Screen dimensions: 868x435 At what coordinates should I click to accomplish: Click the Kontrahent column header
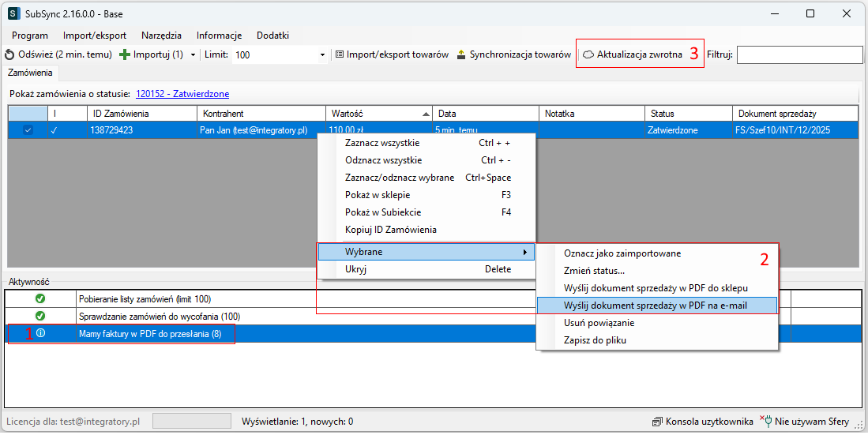261,114
